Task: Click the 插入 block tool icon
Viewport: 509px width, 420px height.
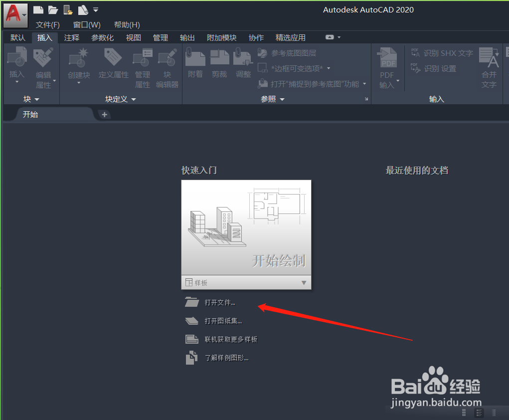Action: coord(17,57)
